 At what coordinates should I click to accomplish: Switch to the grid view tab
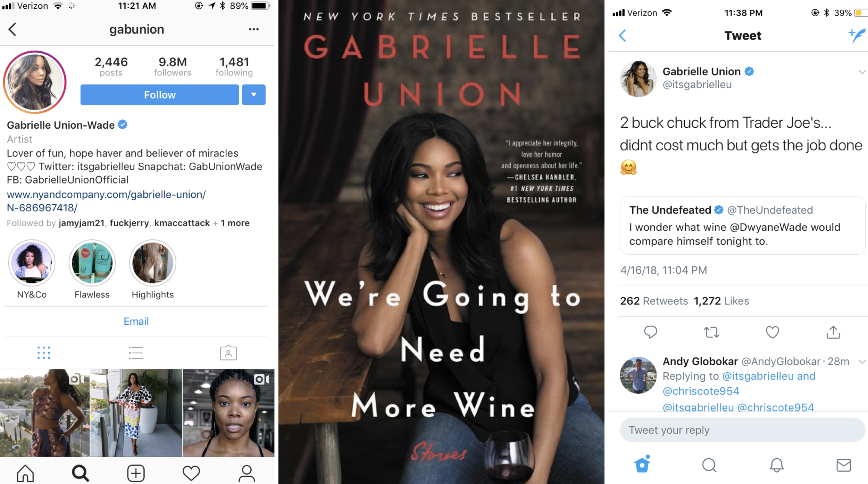[x=44, y=353]
